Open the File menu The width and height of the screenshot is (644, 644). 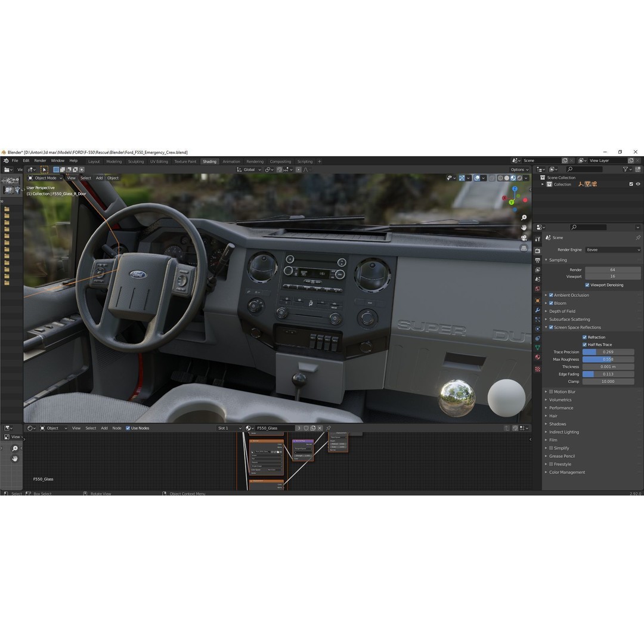[15, 160]
